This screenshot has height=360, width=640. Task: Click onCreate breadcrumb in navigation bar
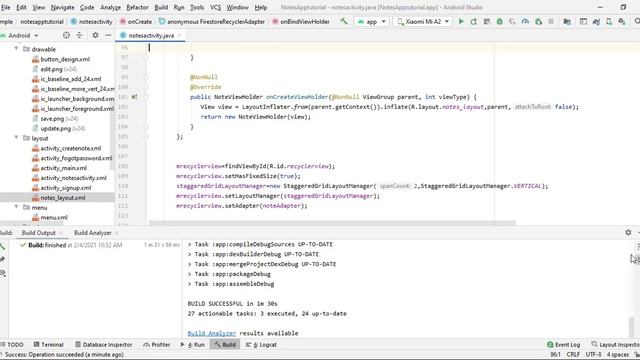point(136,22)
